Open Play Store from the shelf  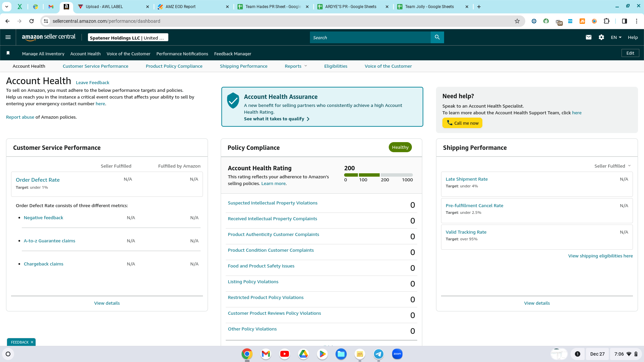(x=322, y=354)
